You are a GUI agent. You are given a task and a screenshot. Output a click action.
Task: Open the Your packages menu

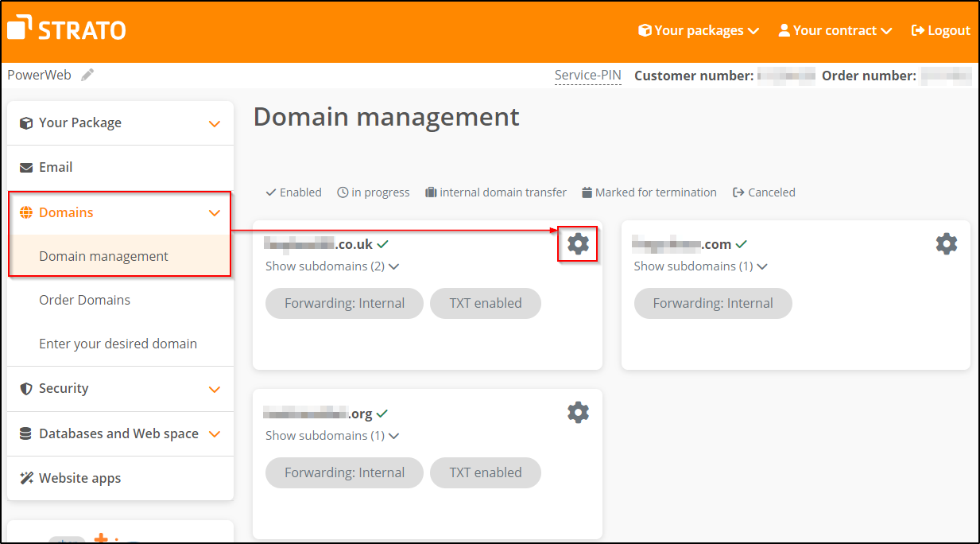(x=697, y=30)
